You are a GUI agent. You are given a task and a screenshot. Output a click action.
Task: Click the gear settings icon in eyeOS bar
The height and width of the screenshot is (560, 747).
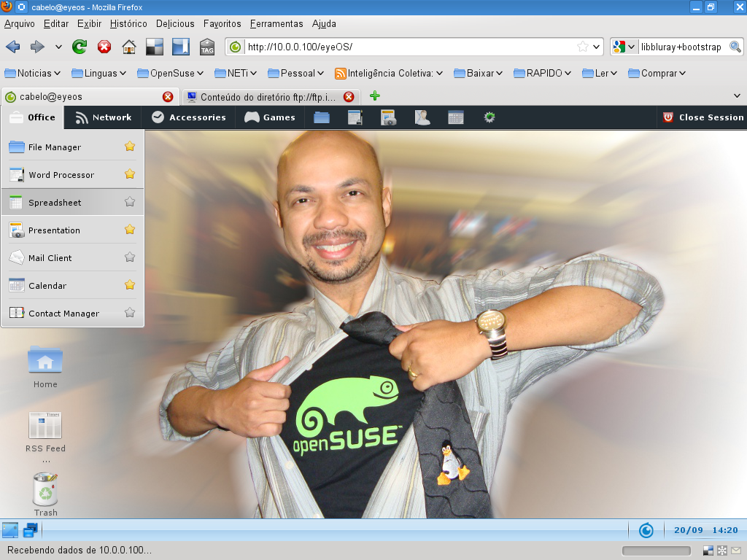pos(489,117)
